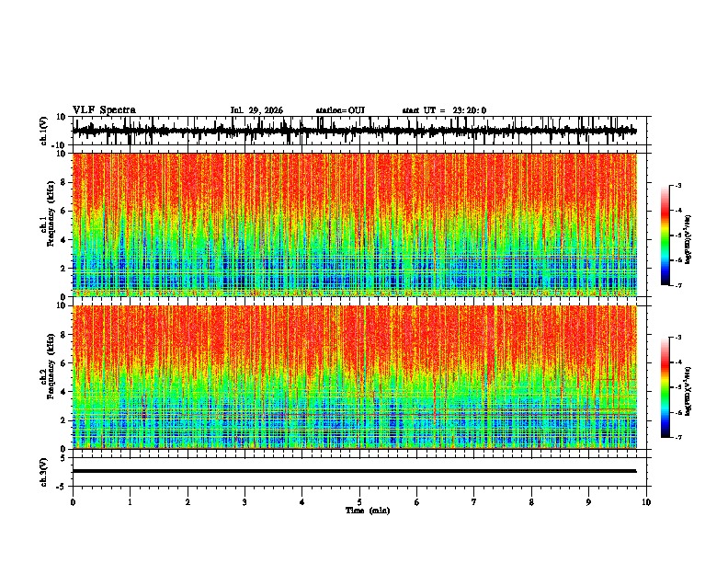The image size is (728, 563).
Task: Click time-axis tick label "8"
Action: coord(531,502)
